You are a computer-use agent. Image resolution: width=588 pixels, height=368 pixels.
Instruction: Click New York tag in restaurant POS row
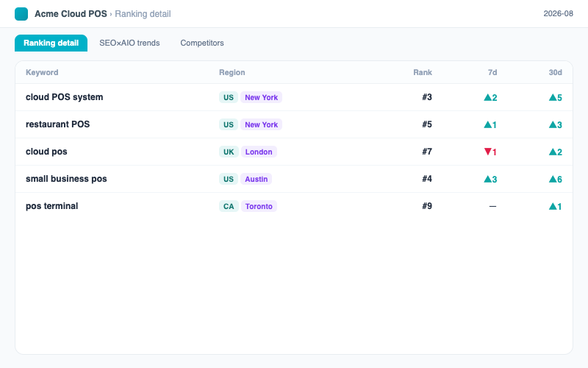[262, 124]
